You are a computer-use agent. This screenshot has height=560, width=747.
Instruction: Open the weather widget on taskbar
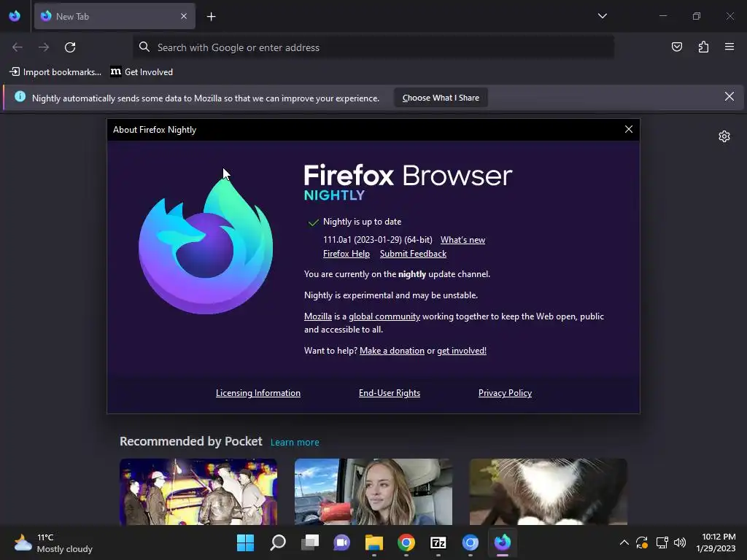53,543
